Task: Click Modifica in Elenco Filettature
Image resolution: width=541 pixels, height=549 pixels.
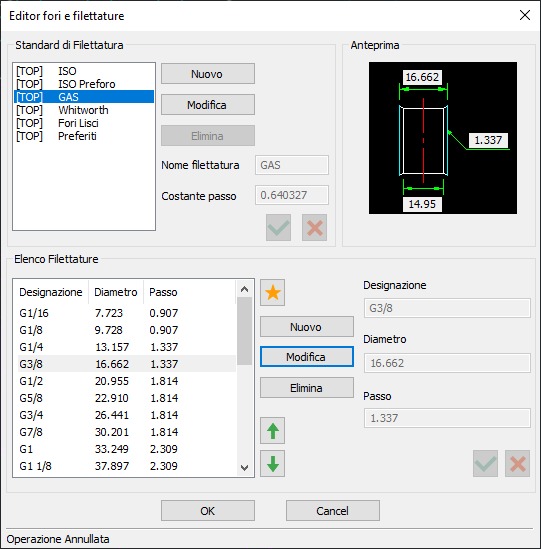Action: (x=307, y=357)
